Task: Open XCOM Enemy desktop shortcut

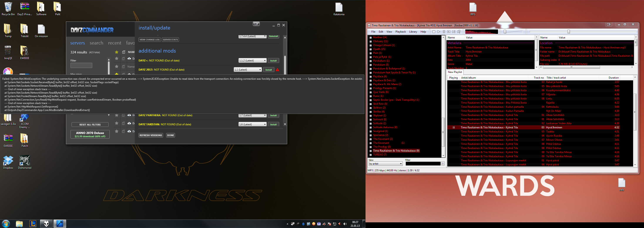Action: [25, 121]
